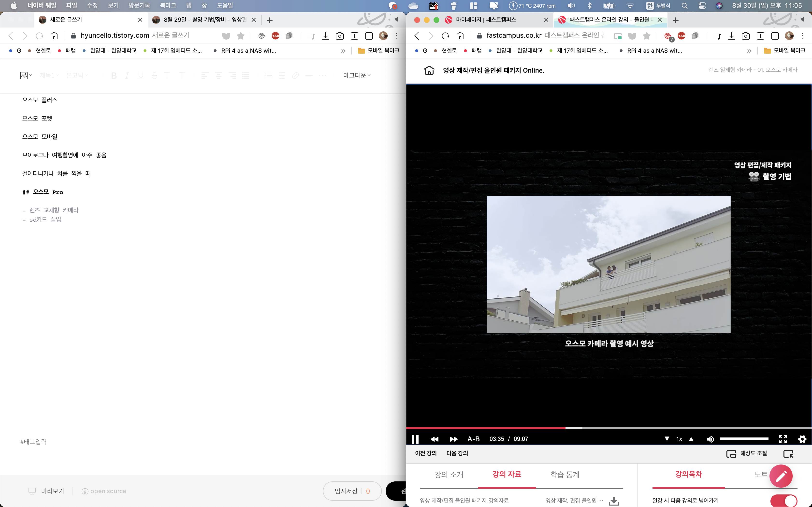This screenshot has width=812, height=507.
Task: Go to 다음 강의
Action: click(457, 453)
